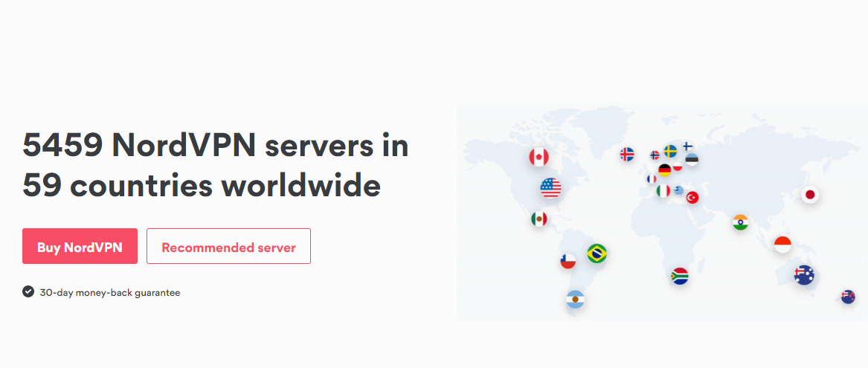Screen dimensions: 868x368
Task: Choose the Iceland flag marker
Action: click(627, 154)
